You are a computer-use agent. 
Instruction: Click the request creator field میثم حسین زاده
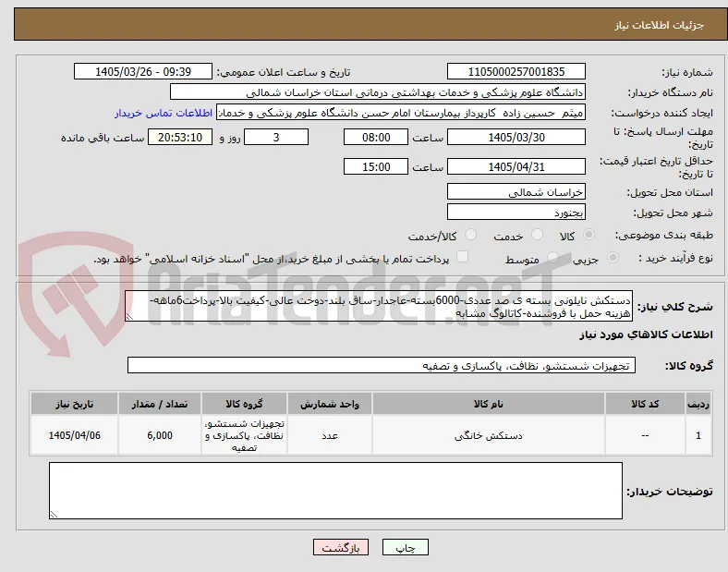[401, 113]
